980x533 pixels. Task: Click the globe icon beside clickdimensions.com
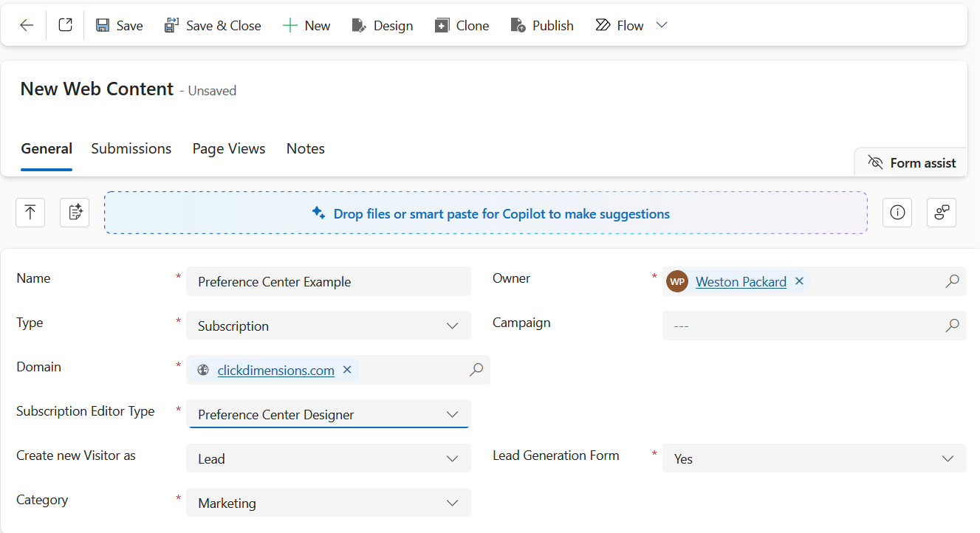204,370
